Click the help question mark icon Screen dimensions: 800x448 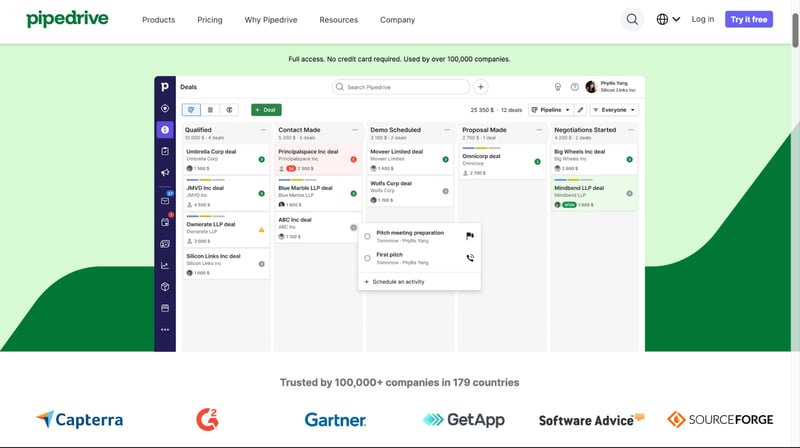[574, 87]
